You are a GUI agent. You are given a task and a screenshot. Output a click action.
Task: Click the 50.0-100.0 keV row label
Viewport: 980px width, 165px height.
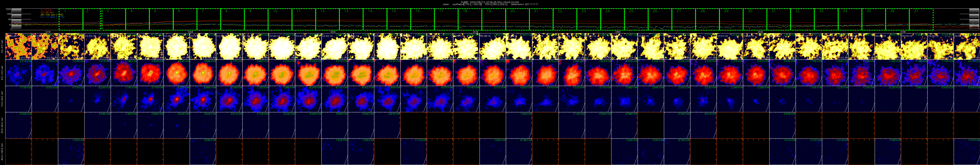(x=3, y=152)
